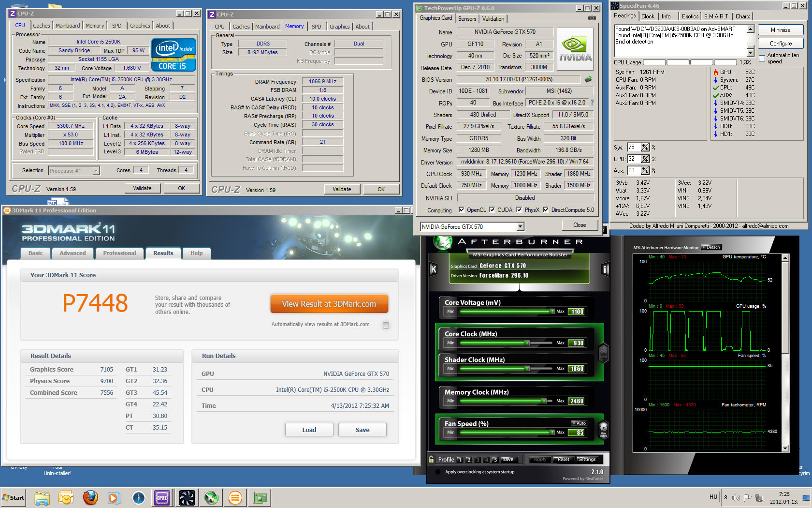Viewport: 812px width, 508px height.
Task: Open SpeedFan from the taskbar fan icon
Action: coord(187,497)
